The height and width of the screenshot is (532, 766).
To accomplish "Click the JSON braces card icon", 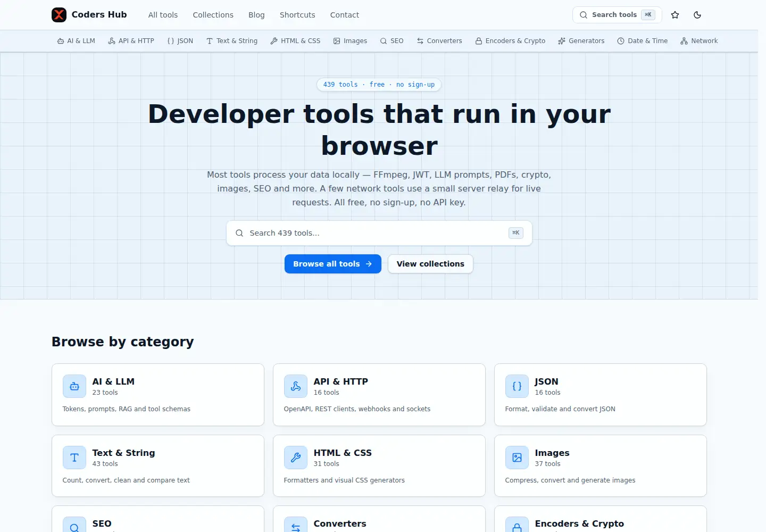I will [x=517, y=386].
